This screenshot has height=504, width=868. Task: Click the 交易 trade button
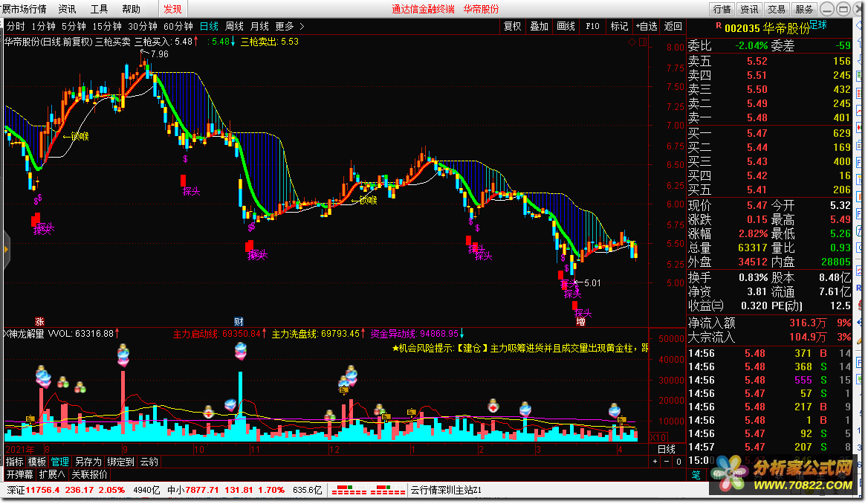(776, 9)
